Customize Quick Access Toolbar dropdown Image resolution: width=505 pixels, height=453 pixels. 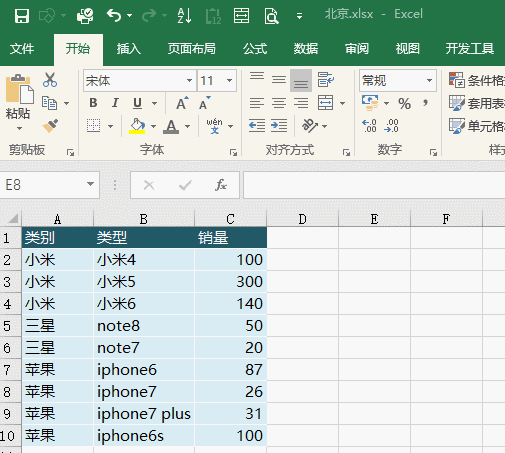tap(299, 16)
